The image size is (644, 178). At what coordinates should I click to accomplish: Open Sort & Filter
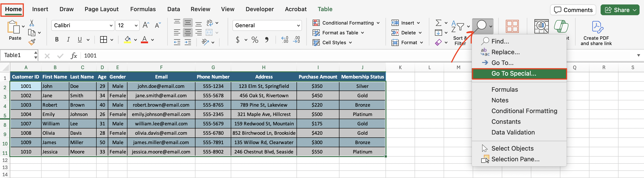[x=460, y=32]
